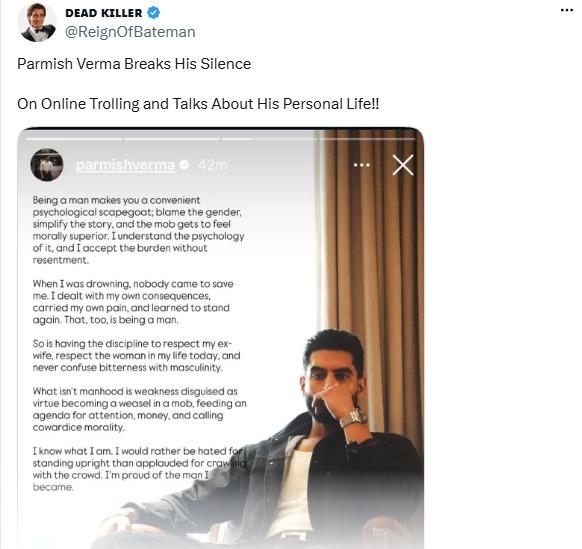Click the 'Parmish Verma Breaks His Silence' text

[x=134, y=64]
